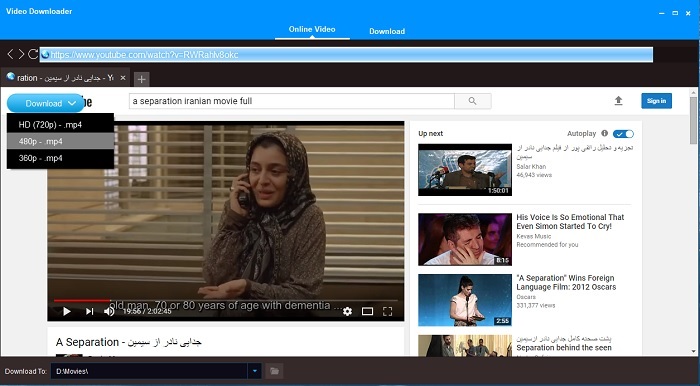Select the A Separation browser tab
This screenshot has height=386, width=700.
point(65,78)
